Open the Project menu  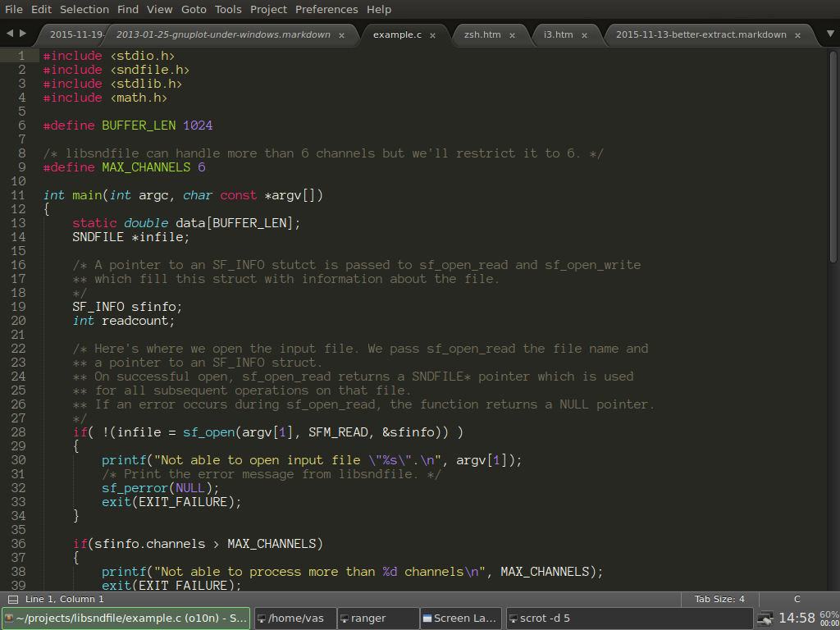point(268,9)
